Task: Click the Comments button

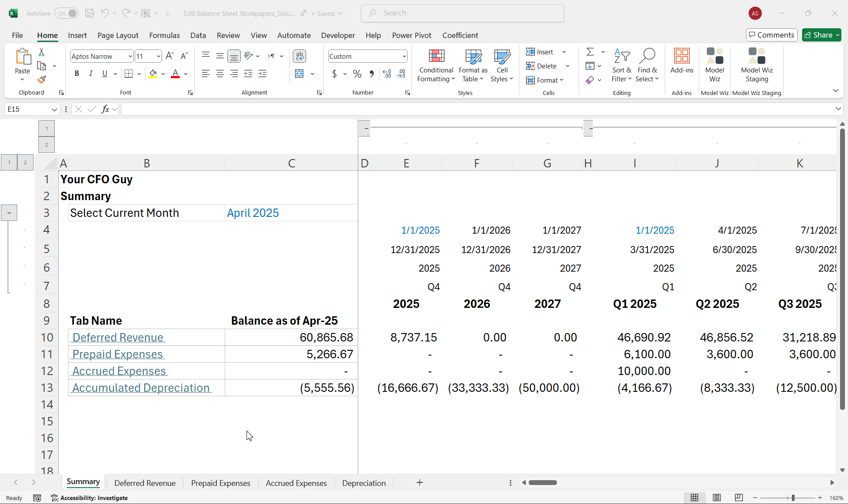Action: coord(772,35)
